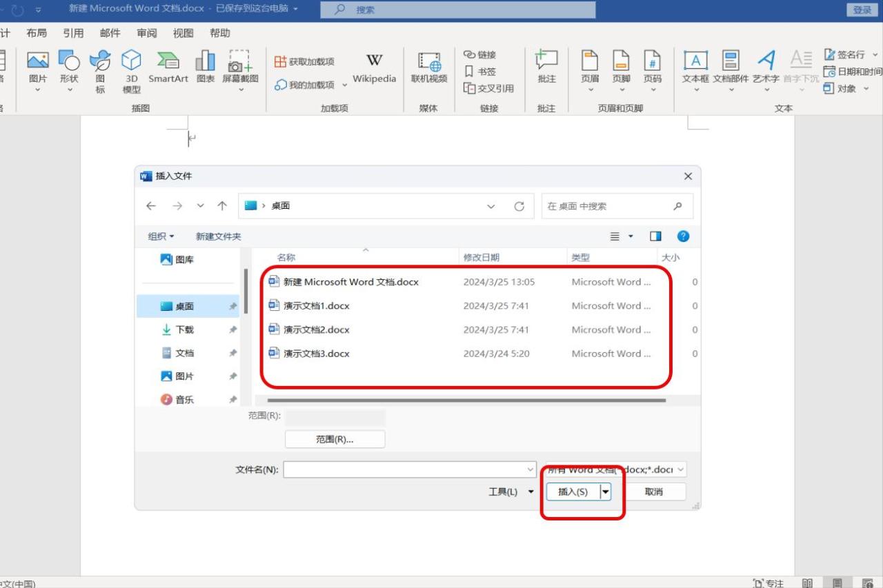The height and width of the screenshot is (588, 883).
Task: Expand the 插入 button dropdown arrow
Action: (606, 491)
